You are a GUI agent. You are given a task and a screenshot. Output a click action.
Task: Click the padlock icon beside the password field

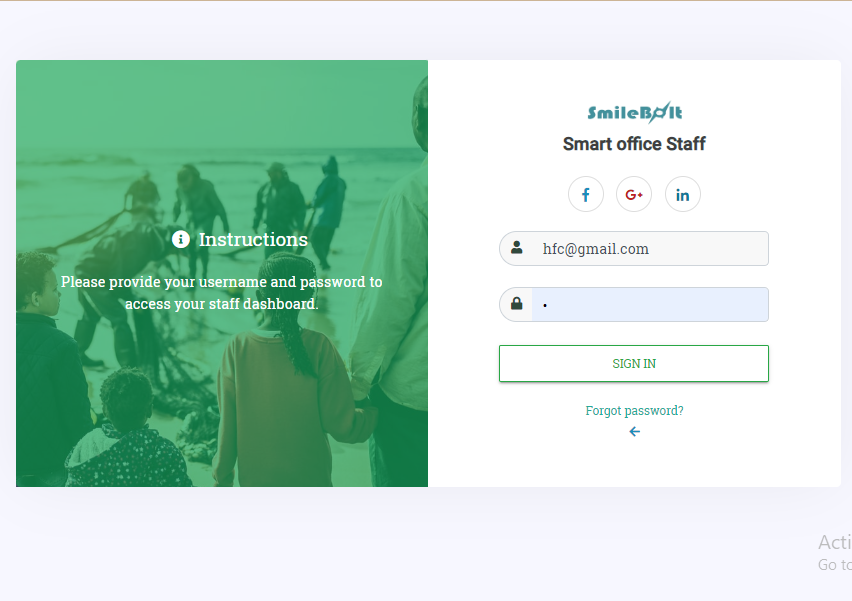[517, 303]
